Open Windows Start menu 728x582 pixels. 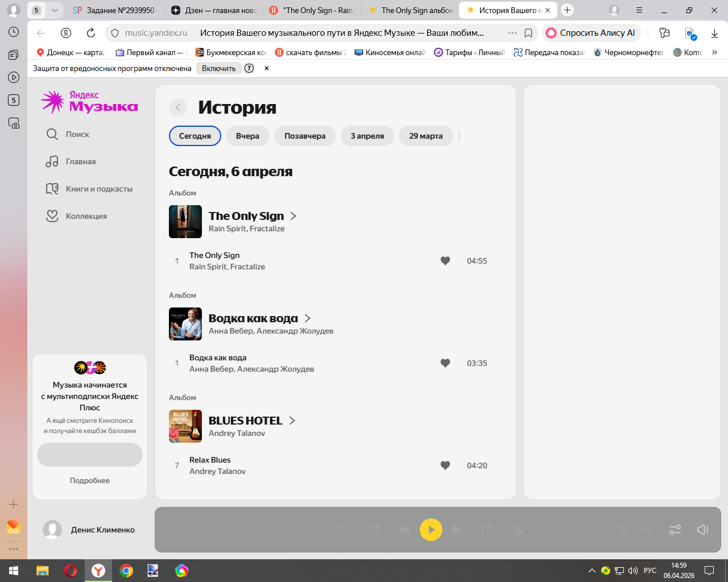point(14,571)
